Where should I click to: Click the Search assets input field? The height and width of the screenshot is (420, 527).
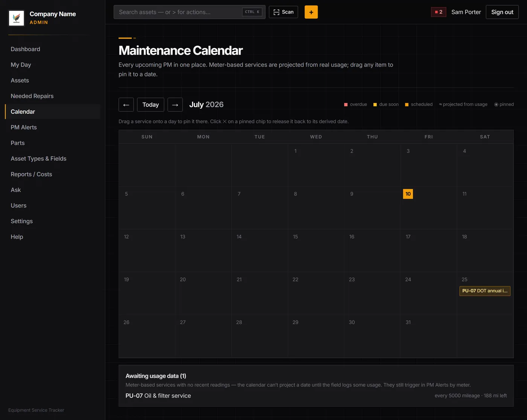click(x=189, y=12)
